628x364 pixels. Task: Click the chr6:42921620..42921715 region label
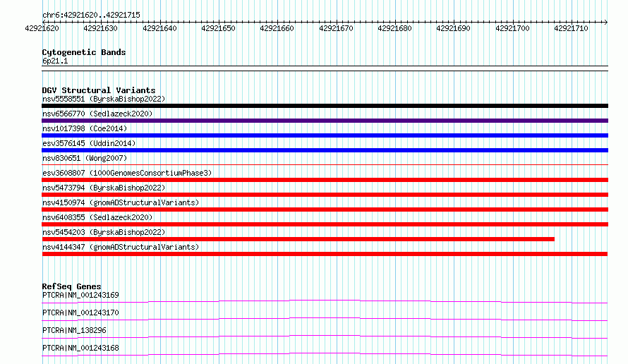(x=91, y=15)
